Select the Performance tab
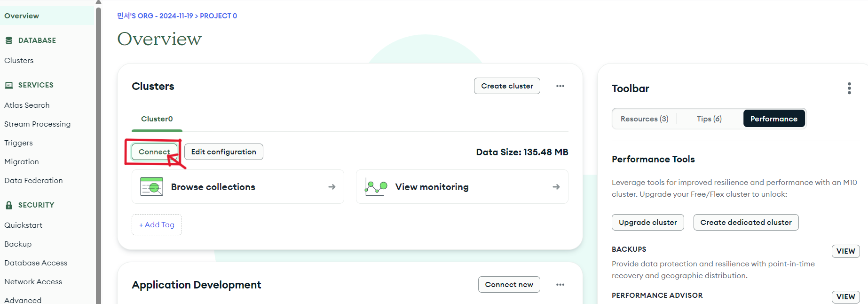 pyautogui.click(x=774, y=119)
